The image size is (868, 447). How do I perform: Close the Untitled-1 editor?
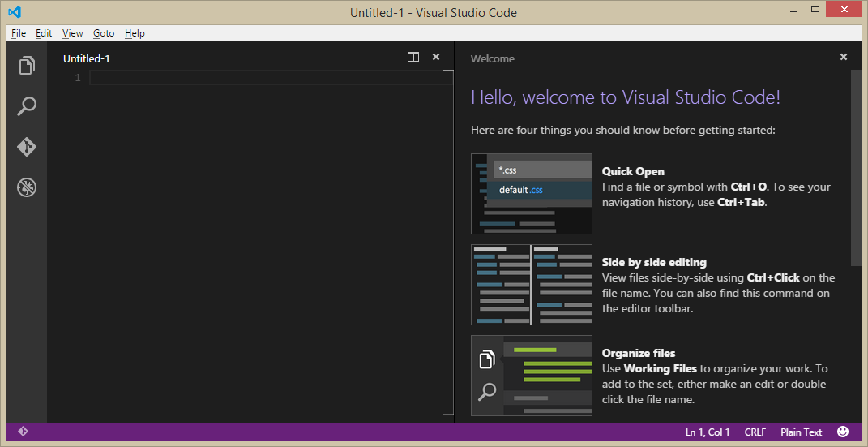(x=436, y=57)
